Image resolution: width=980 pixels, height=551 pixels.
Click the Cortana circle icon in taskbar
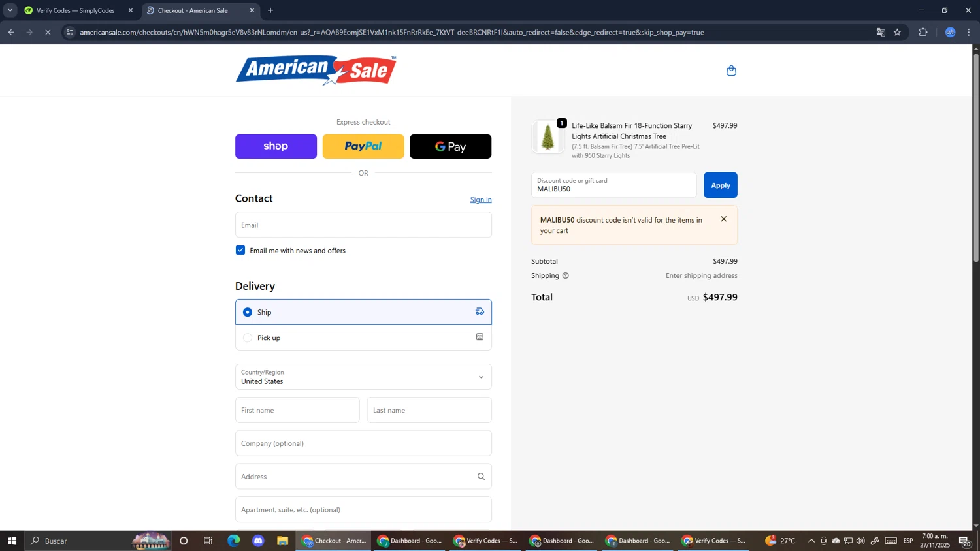184,541
